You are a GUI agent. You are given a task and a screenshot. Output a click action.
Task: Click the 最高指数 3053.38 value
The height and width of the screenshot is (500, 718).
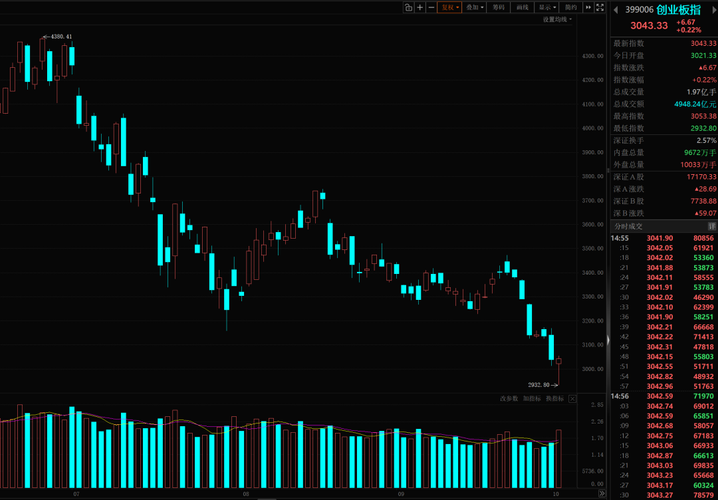click(703, 116)
